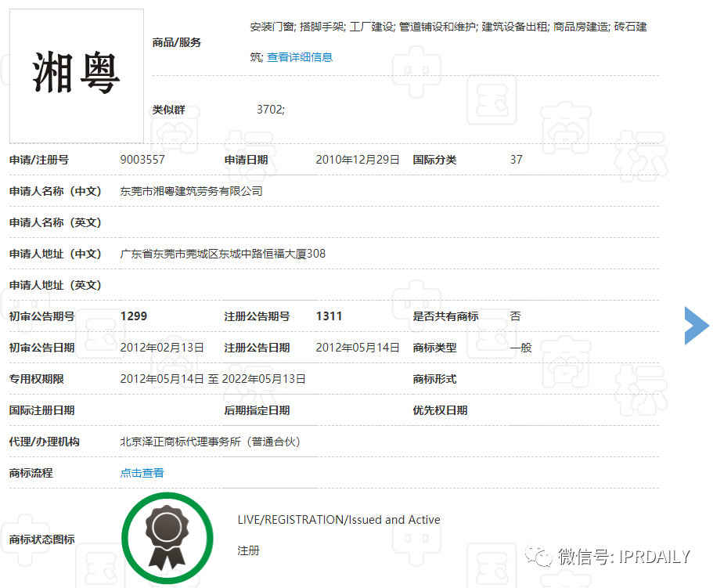Click the 初审公告期号 label

pos(41,316)
